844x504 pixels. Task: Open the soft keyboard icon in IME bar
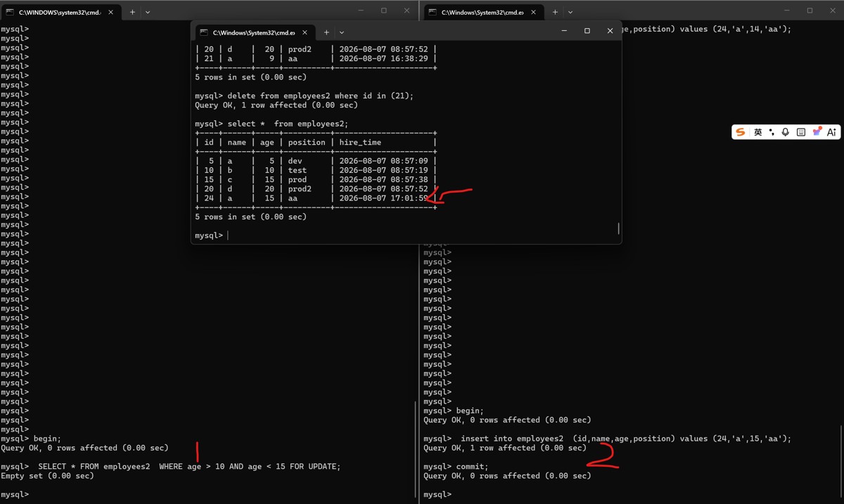tap(801, 132)
